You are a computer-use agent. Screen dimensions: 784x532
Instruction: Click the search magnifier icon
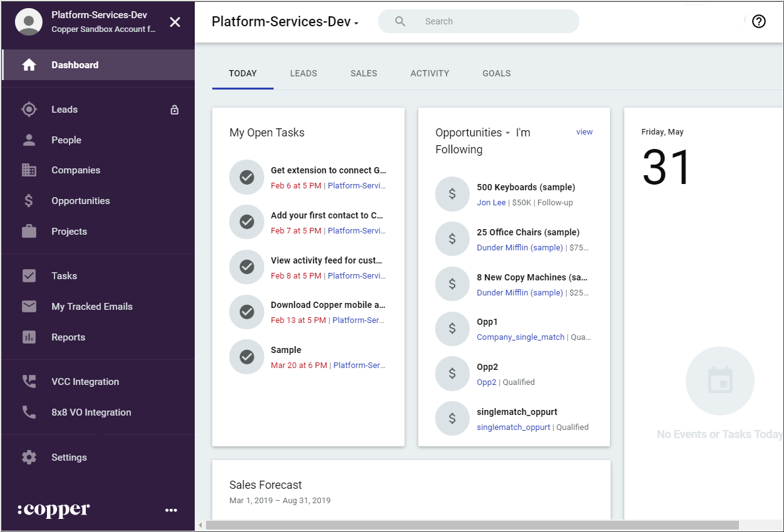tap(400, 21)
